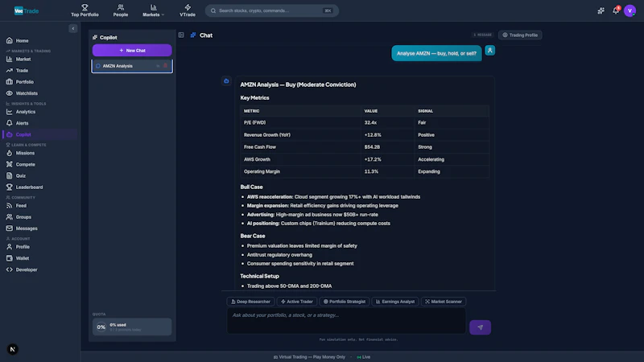Click the quota 0% used indicator
The height and width of the screenshot is (362, 644).
point(132,327)
